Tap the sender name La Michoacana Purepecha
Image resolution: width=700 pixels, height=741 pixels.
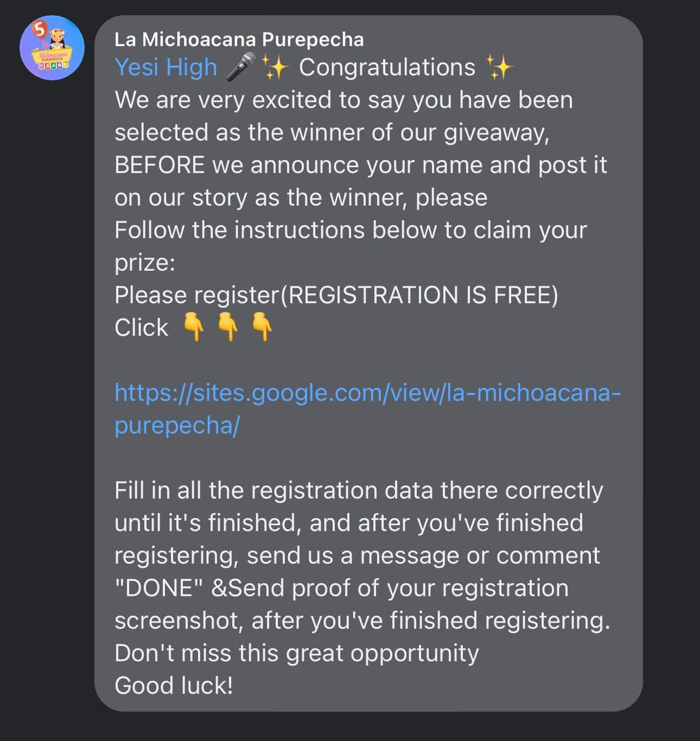[239, 39]
